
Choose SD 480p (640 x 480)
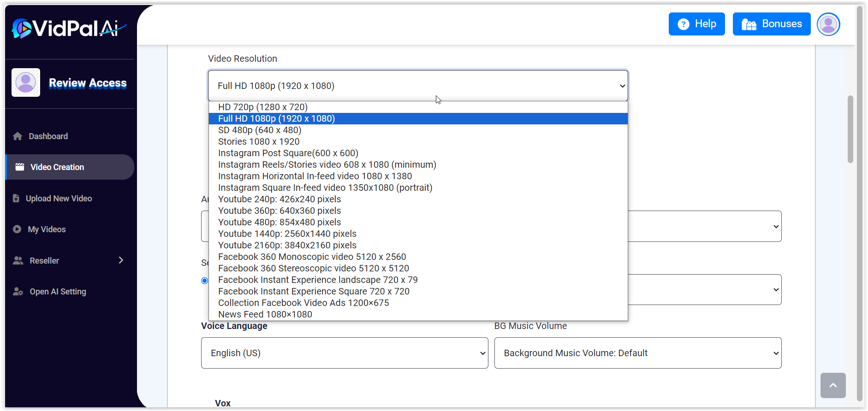(418, 130)
